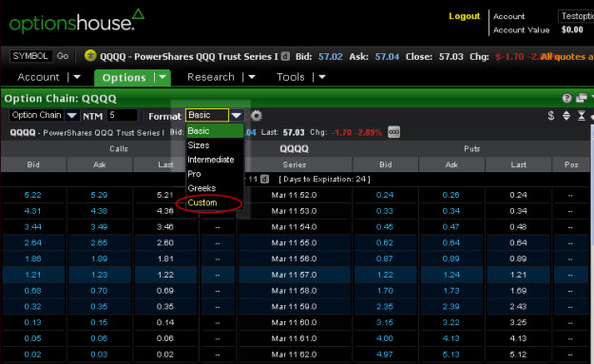Expand the Research menu arrow
594x364 pixels.
tap(252, 77)
